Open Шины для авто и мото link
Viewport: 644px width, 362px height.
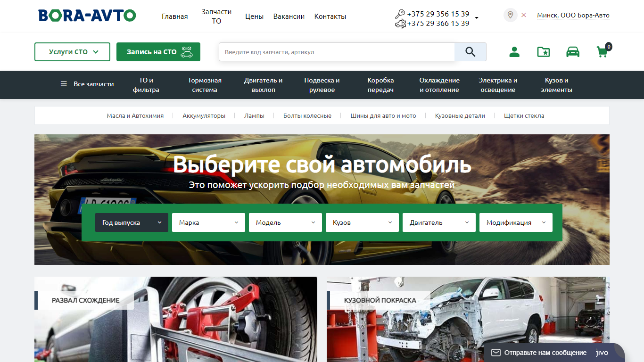383,115
